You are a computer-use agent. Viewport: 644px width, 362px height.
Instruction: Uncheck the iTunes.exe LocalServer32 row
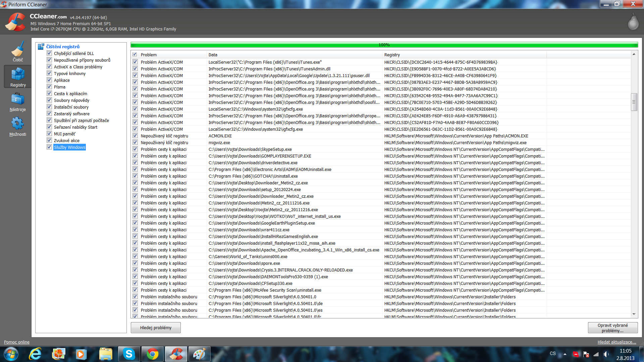click(135, 62)
